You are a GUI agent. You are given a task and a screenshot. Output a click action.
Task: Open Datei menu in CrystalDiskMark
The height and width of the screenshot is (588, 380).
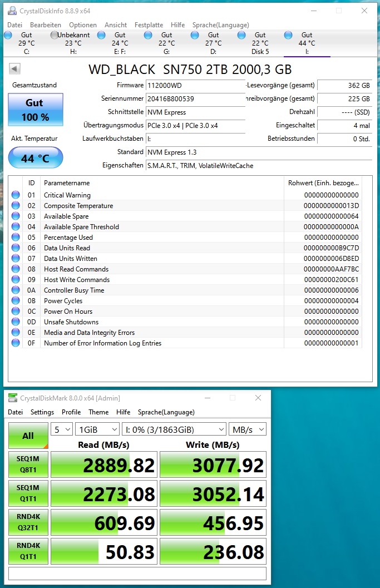(16, 412)
